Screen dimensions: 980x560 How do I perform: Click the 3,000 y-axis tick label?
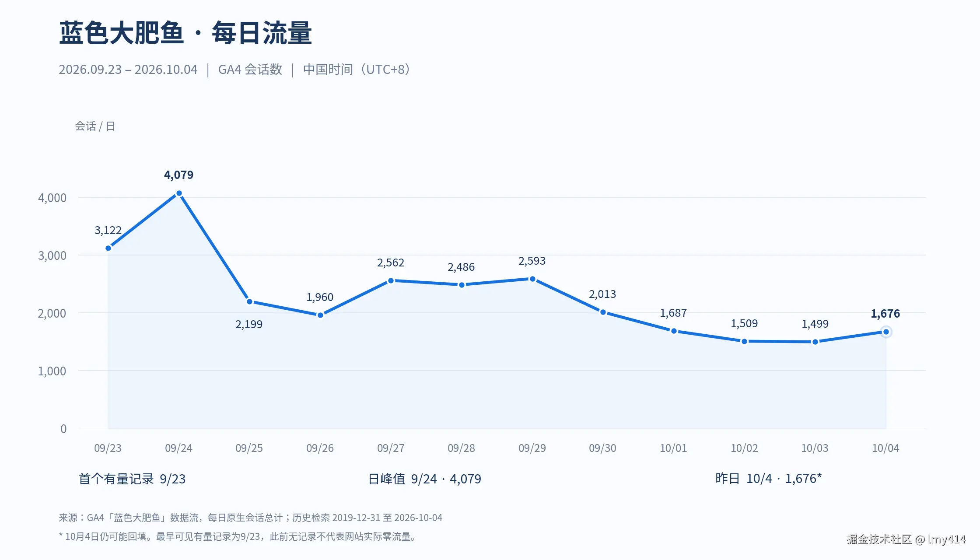pos(52,255)
